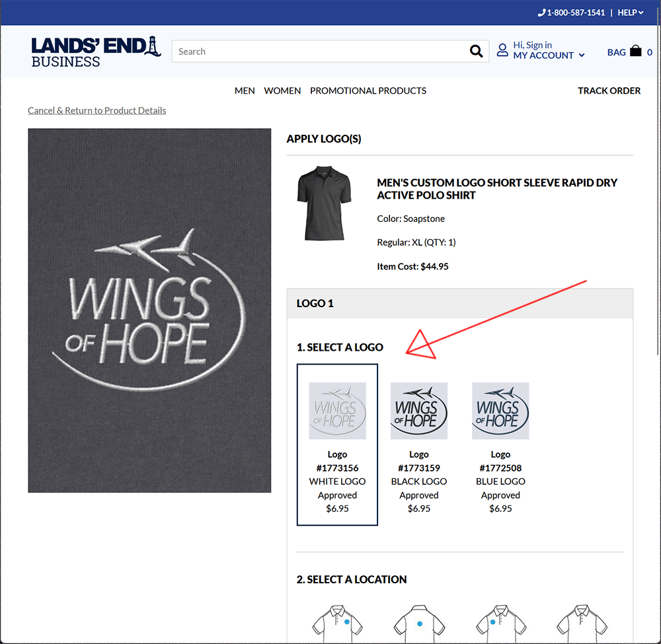Open the WOMEN navigation menu
661x644 pixels.
click(x=282, y=90)
